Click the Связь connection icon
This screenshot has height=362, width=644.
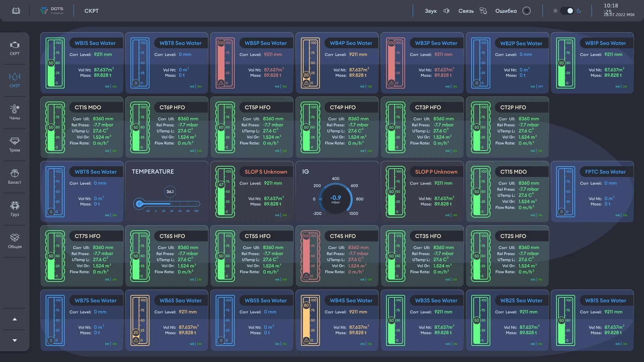(x=483, y=11)
